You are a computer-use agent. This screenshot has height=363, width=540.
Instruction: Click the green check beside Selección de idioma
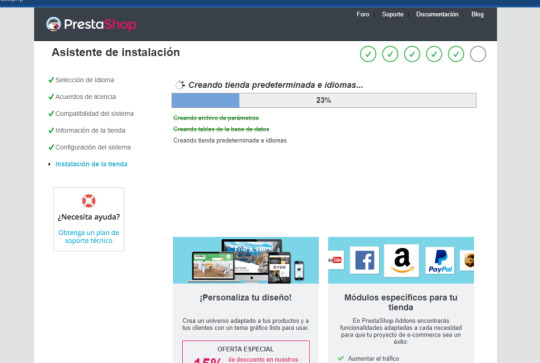tap(51, 80)
